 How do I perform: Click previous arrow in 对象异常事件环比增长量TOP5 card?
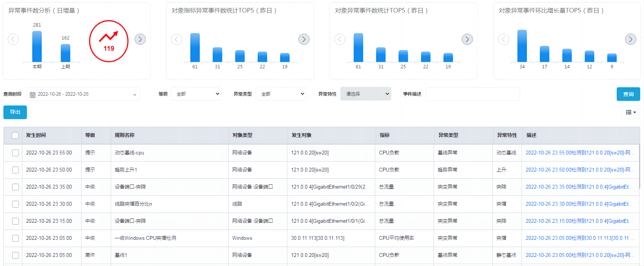pos(503,39)
